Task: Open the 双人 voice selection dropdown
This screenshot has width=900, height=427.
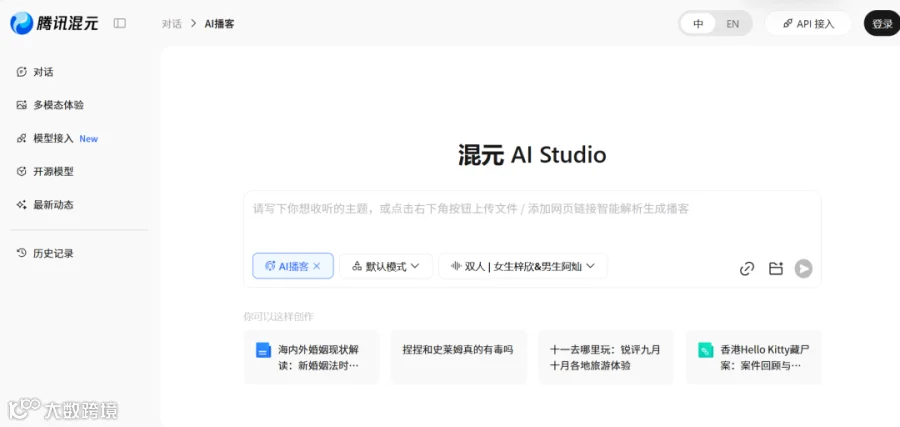Action: coord(523,266)
